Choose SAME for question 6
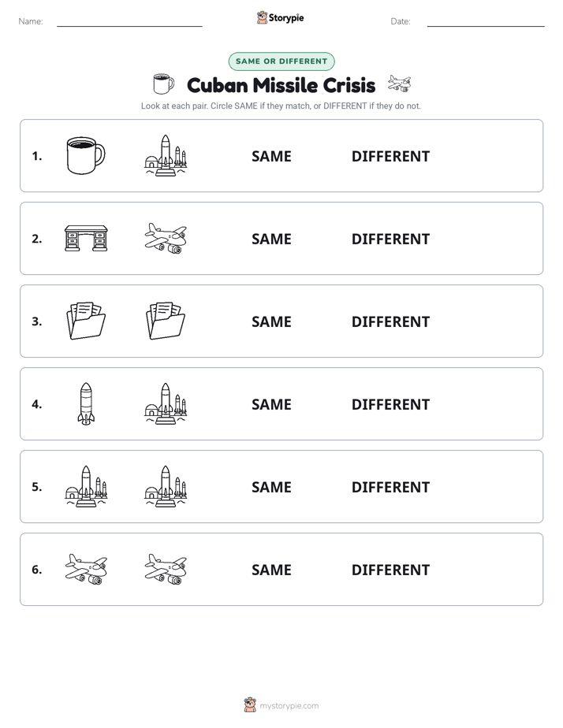Viewport: 563px width, 728px height. point(271,570)
